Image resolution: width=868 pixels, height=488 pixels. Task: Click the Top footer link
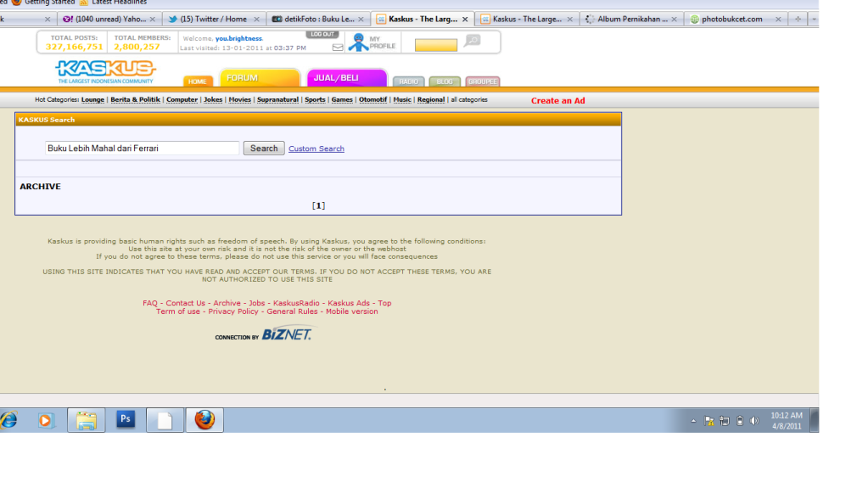click(x=384, y=303)
